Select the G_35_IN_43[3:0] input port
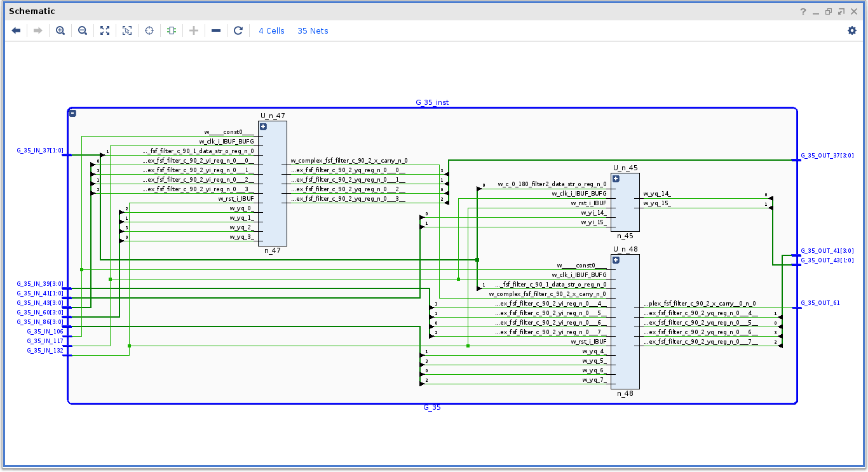Image resolution: width=868 pixels, height=472 pixels. point(39,303)
